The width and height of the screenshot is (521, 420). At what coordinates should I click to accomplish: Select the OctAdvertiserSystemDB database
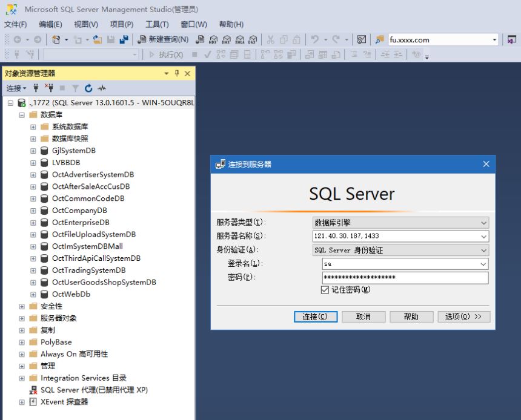click(93, 175)
